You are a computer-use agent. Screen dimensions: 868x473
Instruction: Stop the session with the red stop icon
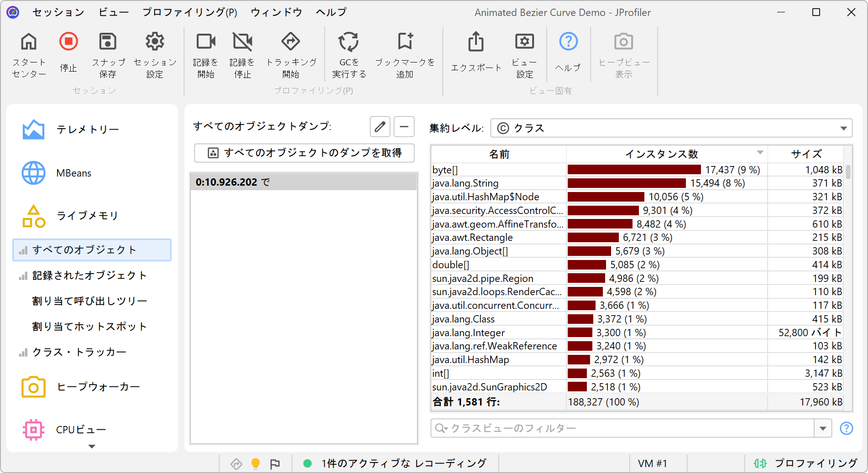pyautogui.click(x=68, y=42)
